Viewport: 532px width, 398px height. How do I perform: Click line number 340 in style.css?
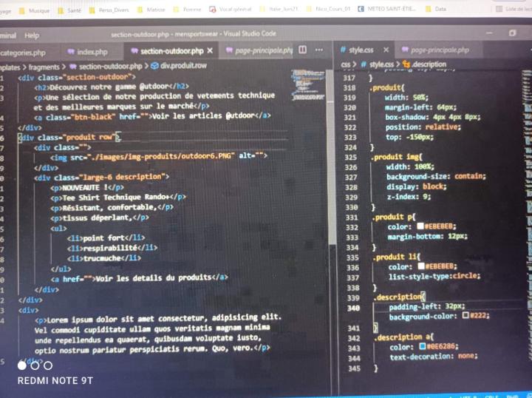coord(353,308)
